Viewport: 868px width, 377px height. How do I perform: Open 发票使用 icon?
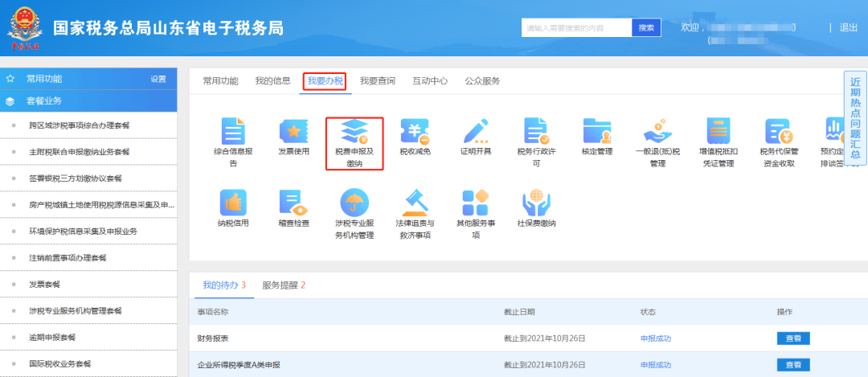pos(294,132)
